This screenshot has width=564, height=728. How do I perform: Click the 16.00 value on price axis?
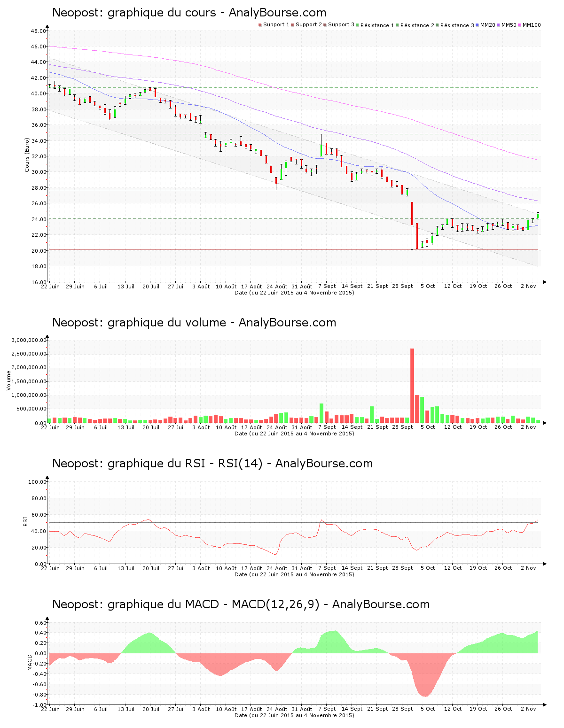39,282
